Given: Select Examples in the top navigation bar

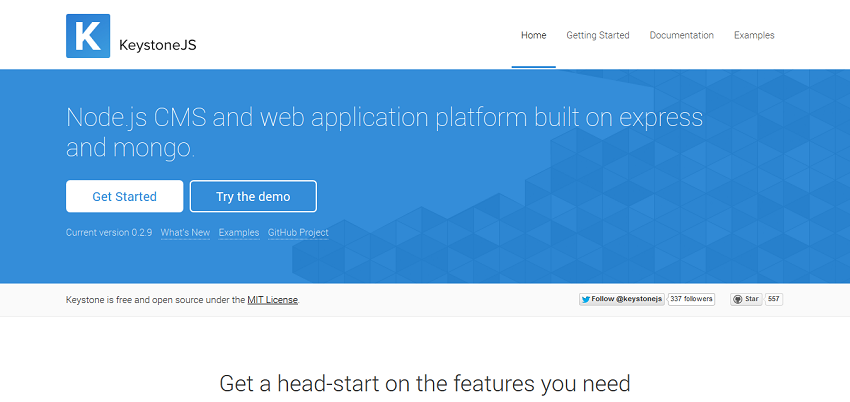Looking at the screenshot, I should pos(754,35).
